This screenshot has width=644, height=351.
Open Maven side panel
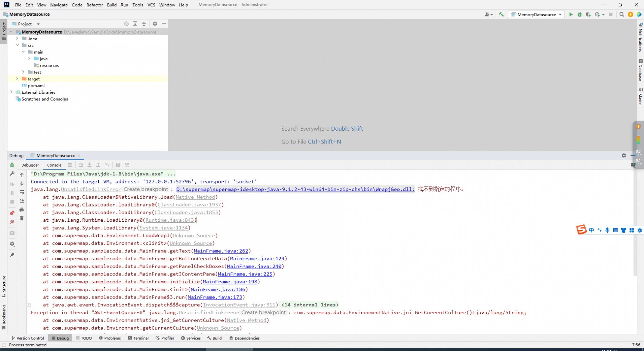(x=640, y=96)
